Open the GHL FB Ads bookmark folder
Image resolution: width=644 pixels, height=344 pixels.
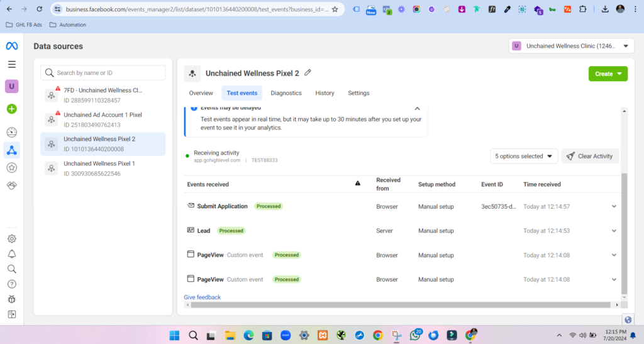(x=24, y=25)
